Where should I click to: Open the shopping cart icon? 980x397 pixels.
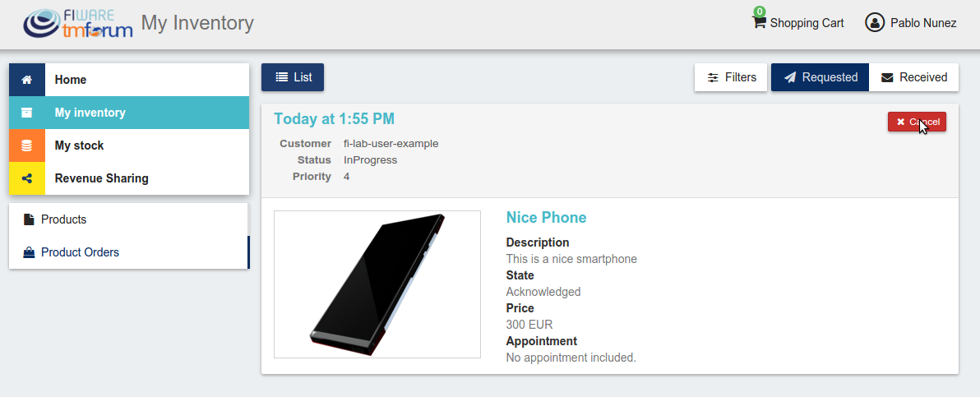759,22
